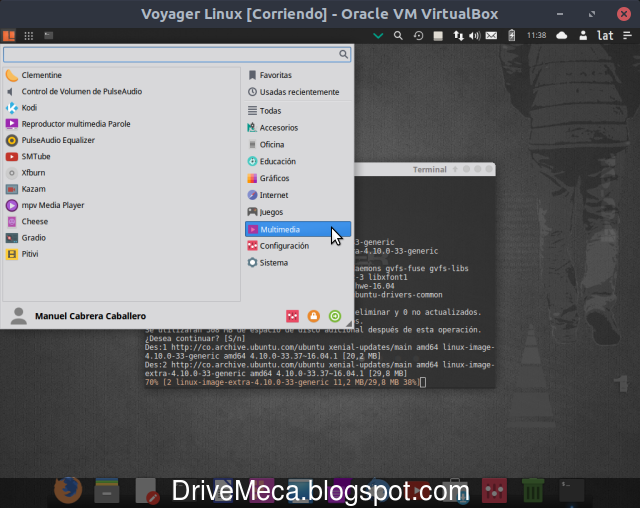Launch PulseAudio Equalizer
Screen dimensions: 640x508
click(122, 140)
